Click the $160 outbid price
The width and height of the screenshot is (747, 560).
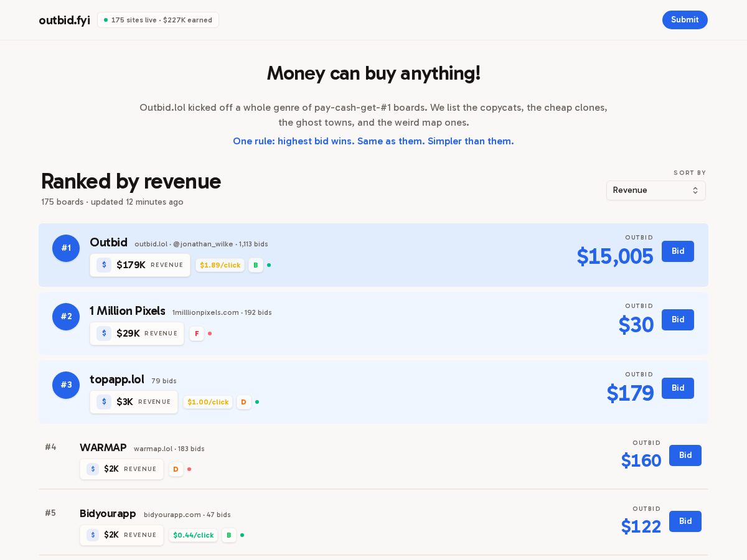[x=641, y=460]
